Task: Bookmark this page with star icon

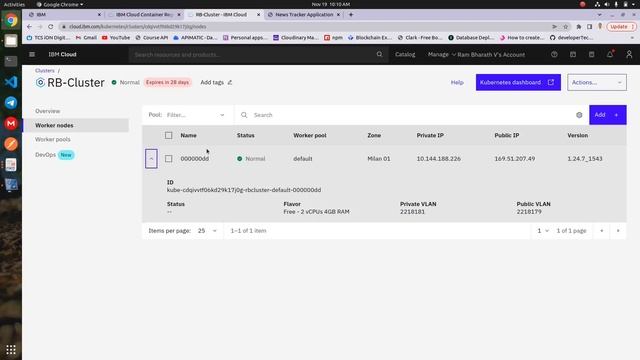Action: (x=566, y=27)
